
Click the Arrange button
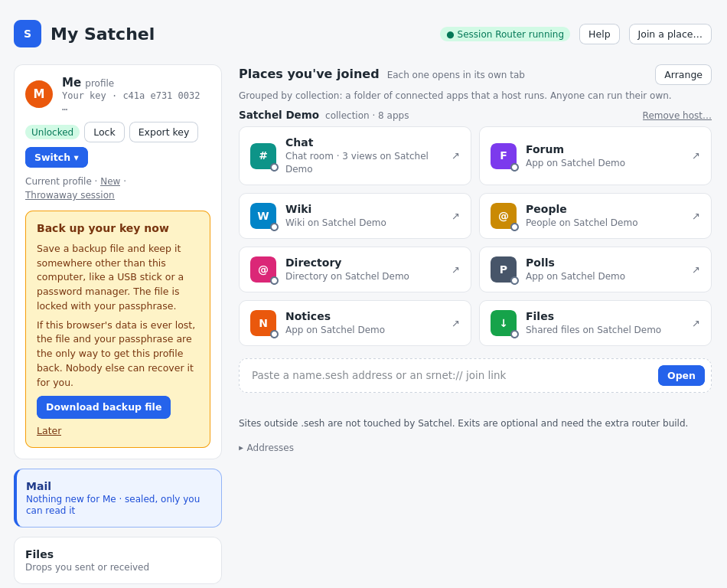683,75
